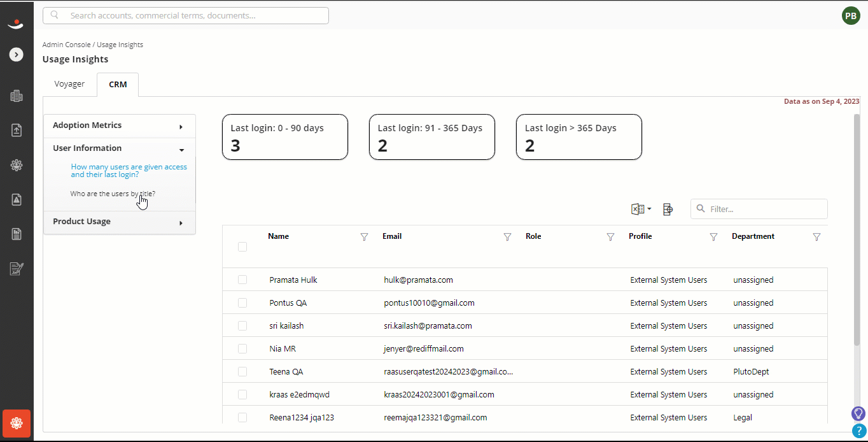The image size is (868, 442).
Task: Expand the Product Usage section
Action: click(120, 222)
